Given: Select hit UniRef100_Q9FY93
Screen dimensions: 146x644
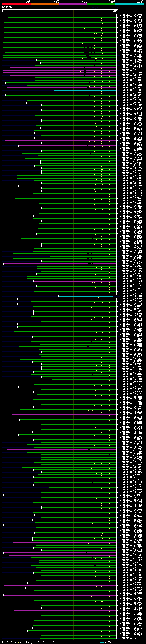Looking at the screenshot, I should (131, 27).
